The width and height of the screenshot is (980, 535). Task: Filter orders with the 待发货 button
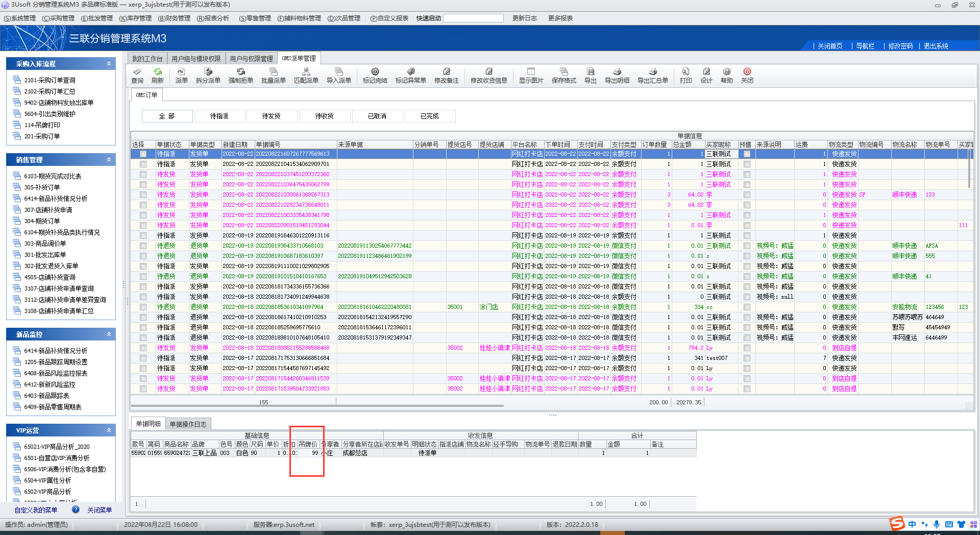point(272,116)
